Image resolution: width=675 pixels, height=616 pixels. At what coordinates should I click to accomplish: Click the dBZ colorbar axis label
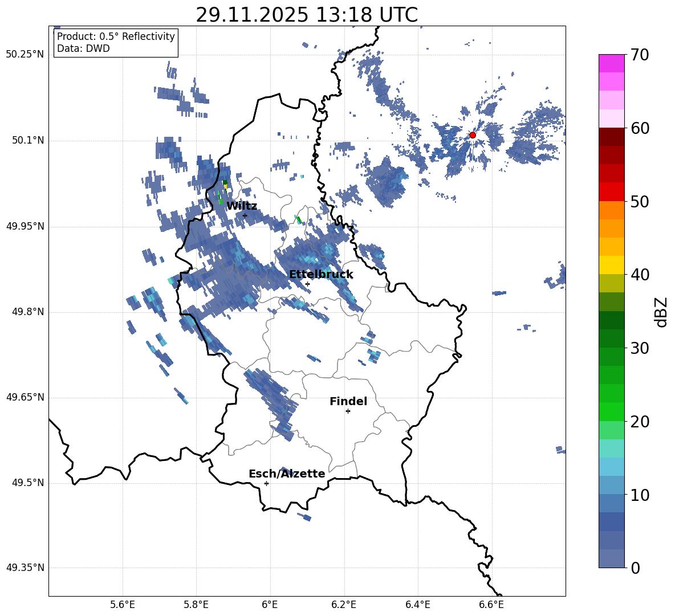(x=661, y=312)
